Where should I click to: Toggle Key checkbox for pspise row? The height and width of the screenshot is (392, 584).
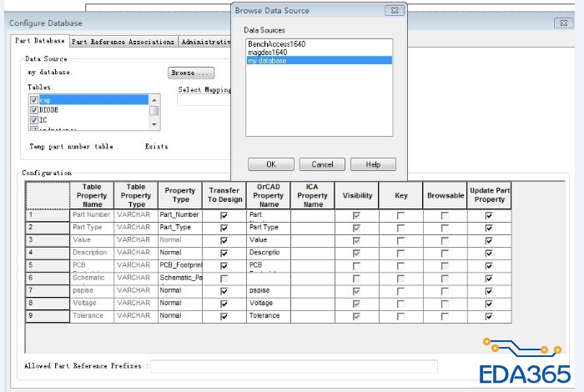[x=400, y=291]
